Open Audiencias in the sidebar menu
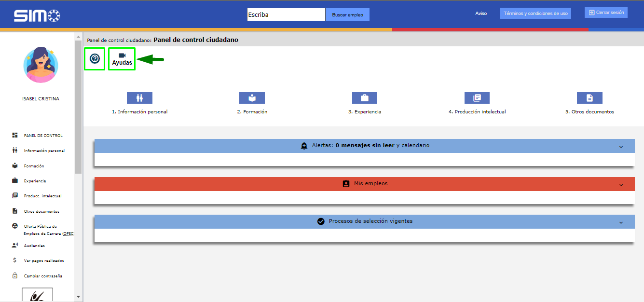The width and height of the screenshot is (644, 302). [34, 246]
